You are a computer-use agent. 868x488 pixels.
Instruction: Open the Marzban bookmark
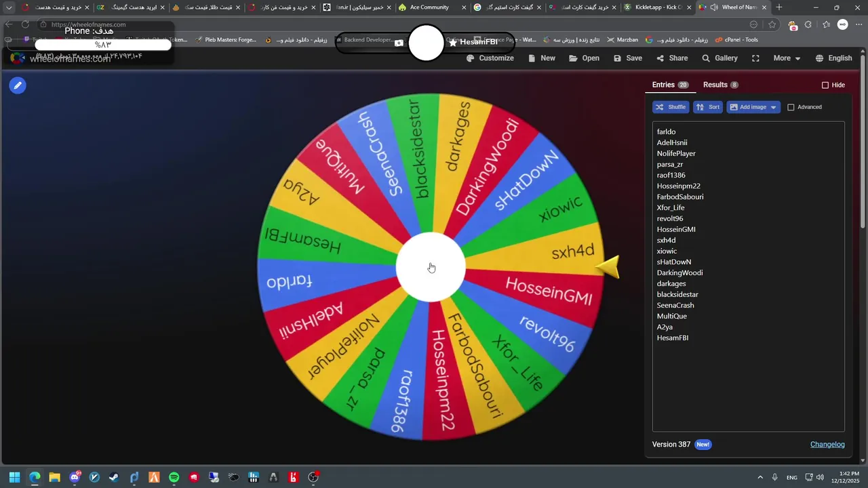pyautogui.click(x=623, y=40)
